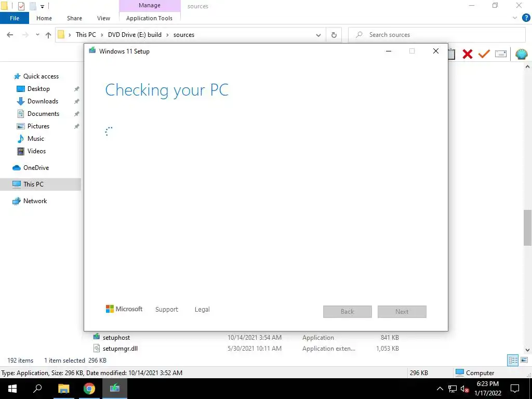The image size is (532, 399).
Task: Switch to details view layout icon
Action: click(x=513, y=361)
